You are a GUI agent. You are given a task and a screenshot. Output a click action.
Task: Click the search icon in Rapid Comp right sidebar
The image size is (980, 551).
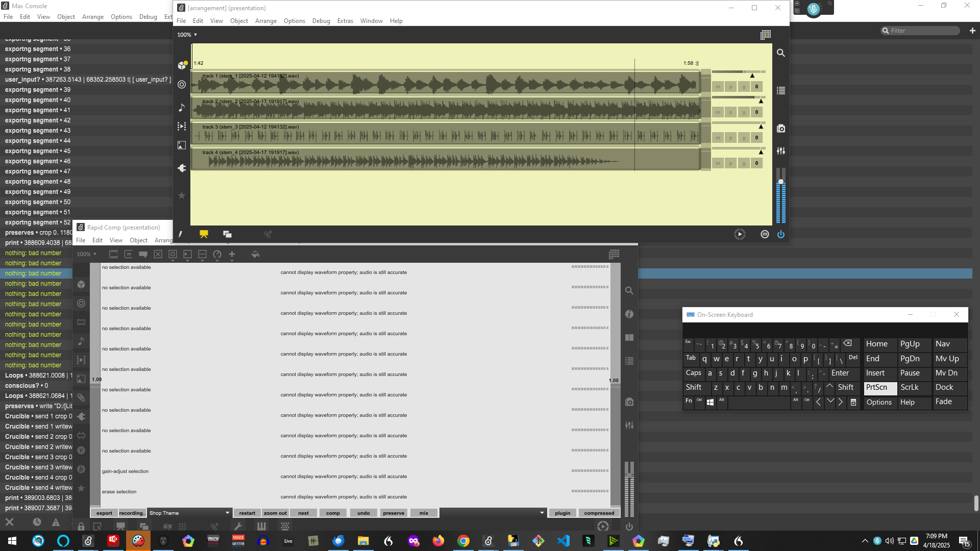(x=629, y=291)
